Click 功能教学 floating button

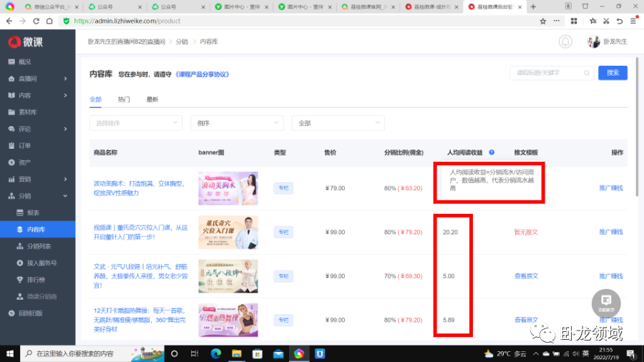point(606,303)
